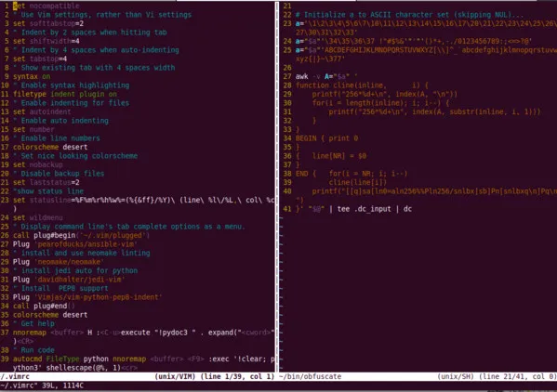Click 'function cline(inline, i) {' line
Viewport: 557px width, 392px height.
point(362,85)
